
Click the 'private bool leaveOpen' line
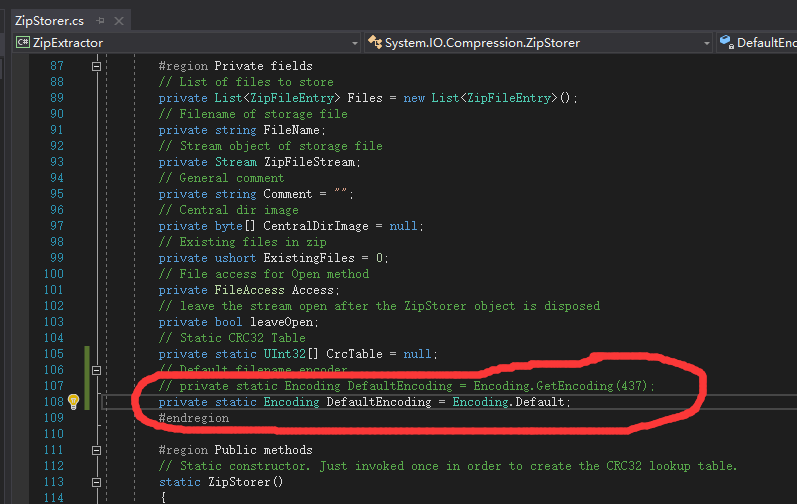coord(238,322)
